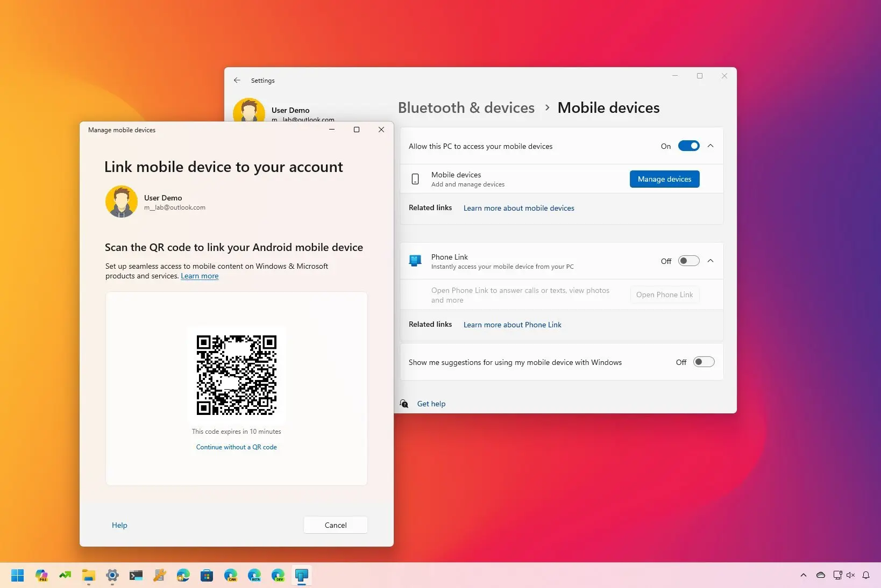Click 'Show me suggestions' setting label
Viewport: 881px width, 588px height.
(515, 362)
